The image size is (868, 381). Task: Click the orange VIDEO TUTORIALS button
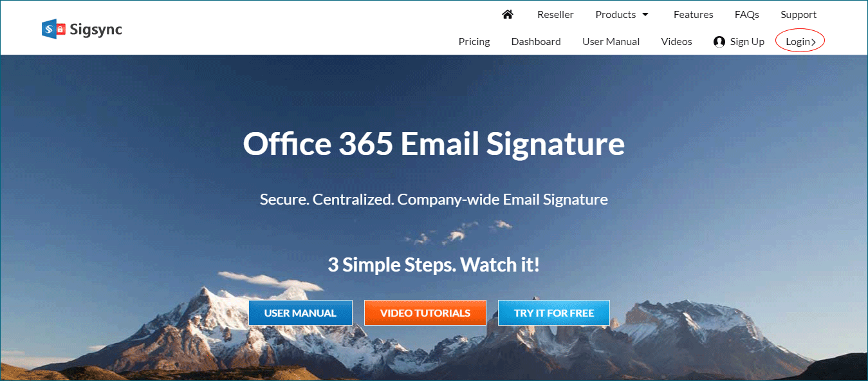point(425,313)
